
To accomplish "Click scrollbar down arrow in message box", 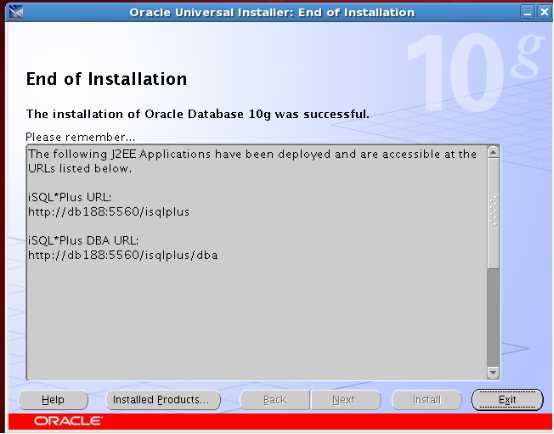I will [x=493, y=372].
